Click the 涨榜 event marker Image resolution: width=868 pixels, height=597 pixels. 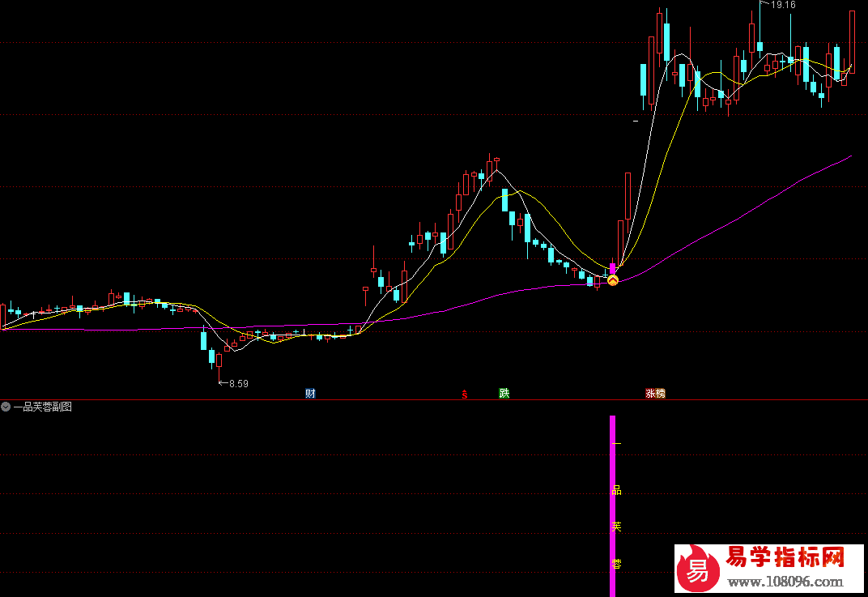tap(655, 394)
